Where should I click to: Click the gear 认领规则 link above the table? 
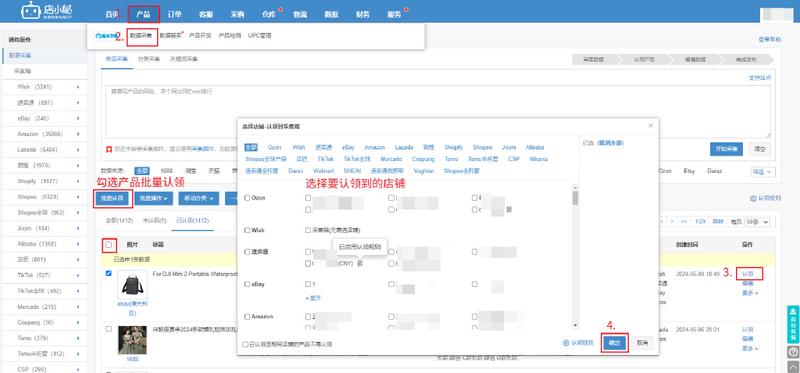pyautogui.click(x=765, y=198)
